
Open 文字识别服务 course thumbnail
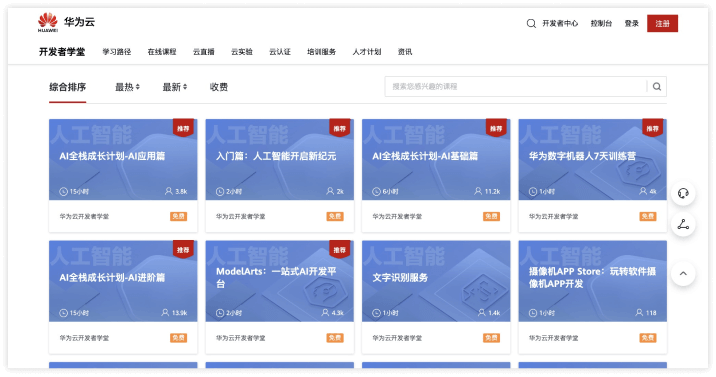point(436,281)
